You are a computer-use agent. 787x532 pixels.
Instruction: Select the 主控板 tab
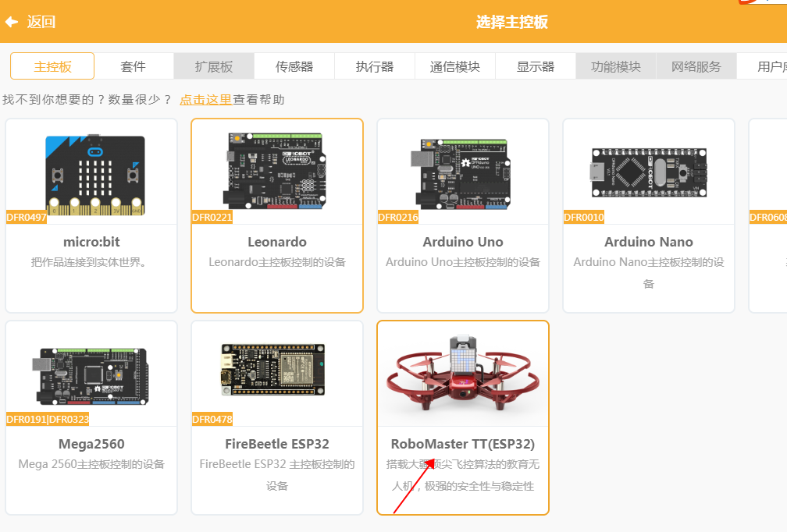pyautogui.click(x=52, y=66)
